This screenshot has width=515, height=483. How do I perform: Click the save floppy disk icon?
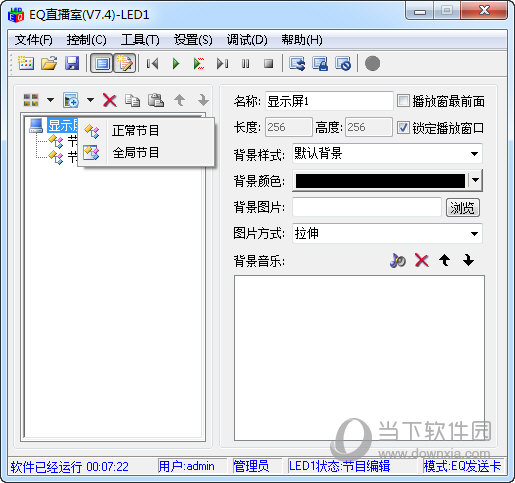72,63
